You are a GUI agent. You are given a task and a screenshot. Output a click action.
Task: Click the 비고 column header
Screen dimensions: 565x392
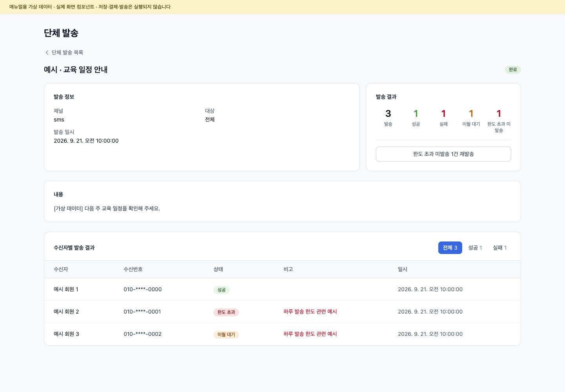point(288,269)
